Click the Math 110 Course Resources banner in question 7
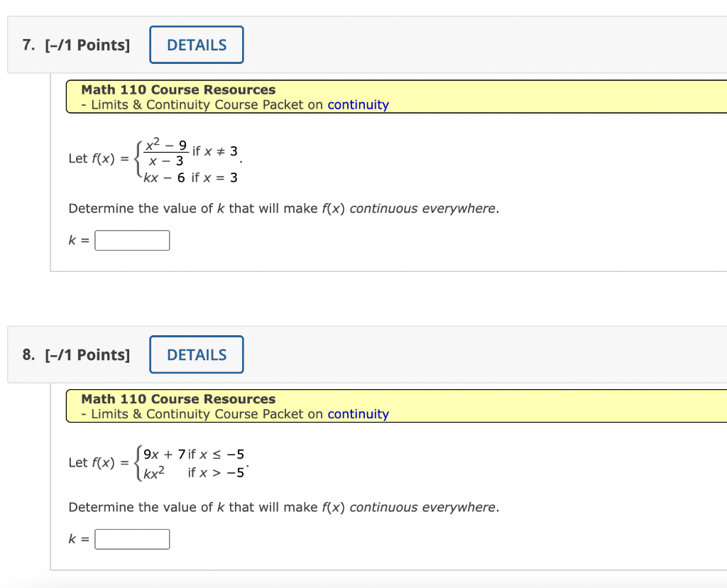 pyautogui.click(x=177, y=89)
